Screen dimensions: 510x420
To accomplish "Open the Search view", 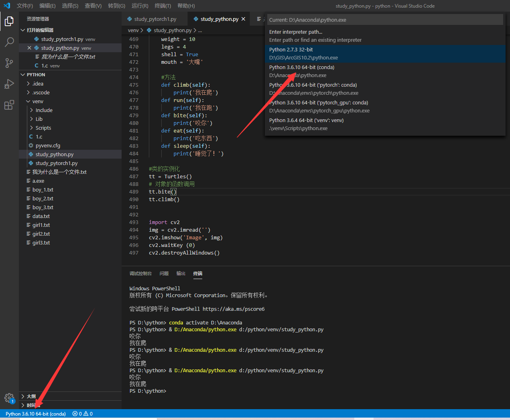I will tap(9, 42).
